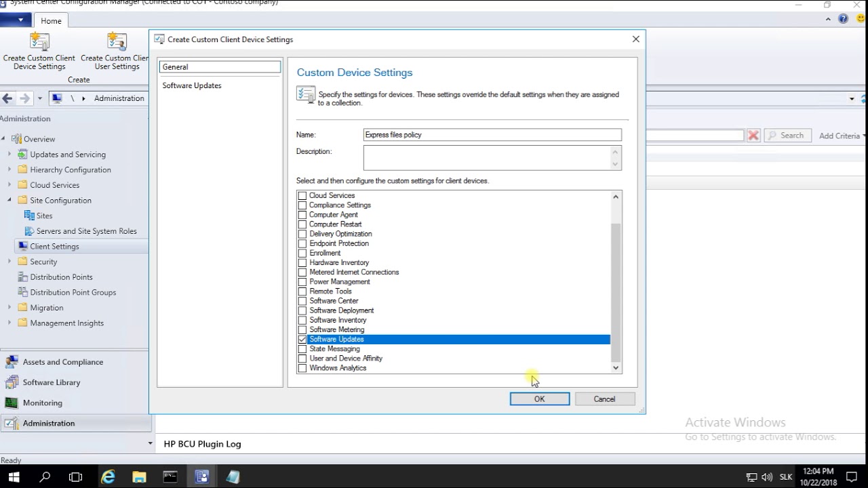Collapse Site Configuration node

pyautogui.click(x=9, y=200)
